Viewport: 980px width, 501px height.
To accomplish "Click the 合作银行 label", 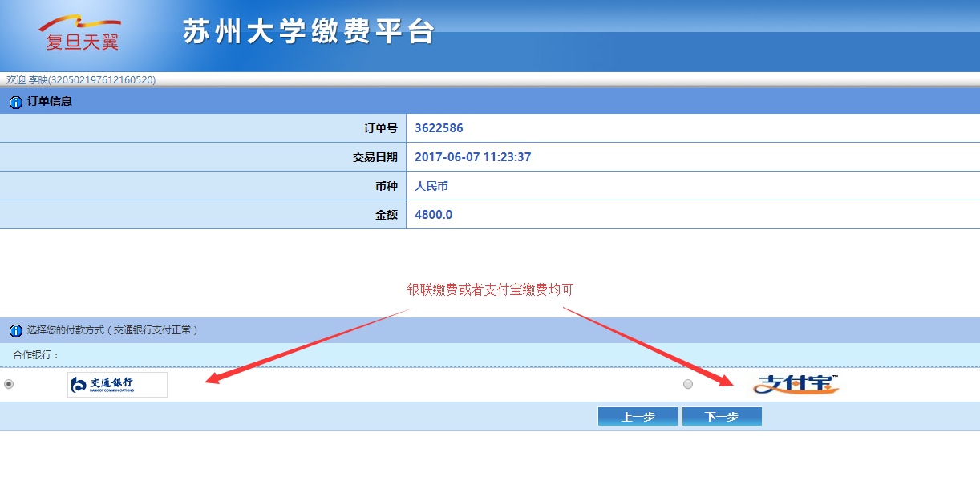I will (x=36, y=355).
